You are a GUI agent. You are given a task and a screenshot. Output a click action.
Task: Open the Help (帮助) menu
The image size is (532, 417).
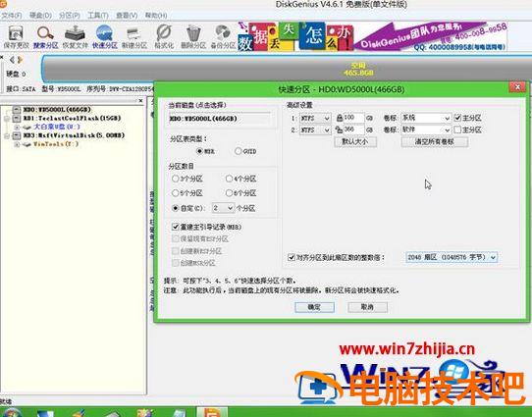click(156, 16)
